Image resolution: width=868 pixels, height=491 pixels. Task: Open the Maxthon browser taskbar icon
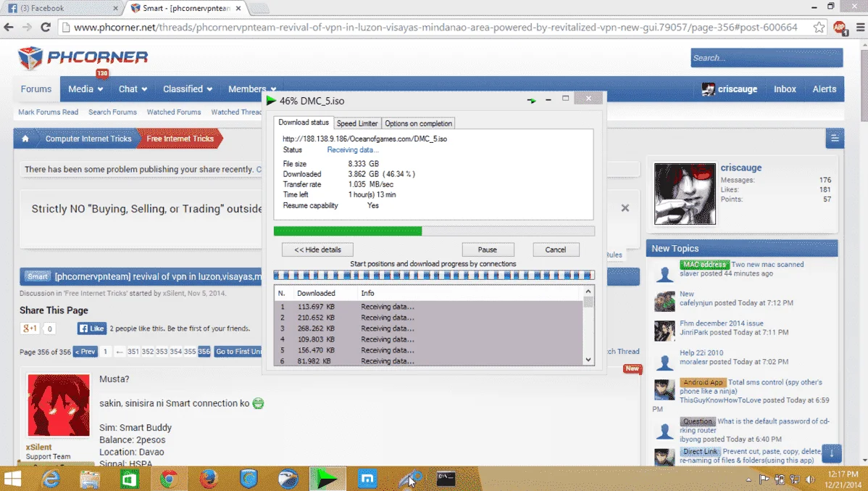click(x=367, y=479)
